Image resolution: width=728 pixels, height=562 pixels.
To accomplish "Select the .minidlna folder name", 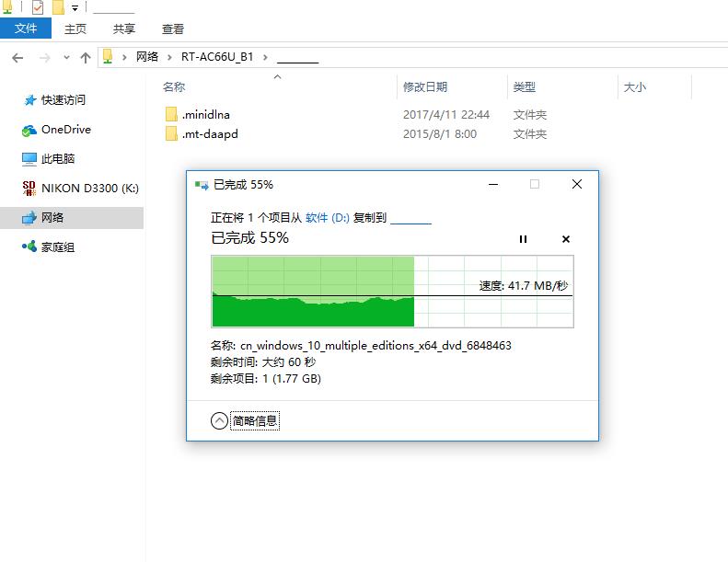I will coord(205,115).
